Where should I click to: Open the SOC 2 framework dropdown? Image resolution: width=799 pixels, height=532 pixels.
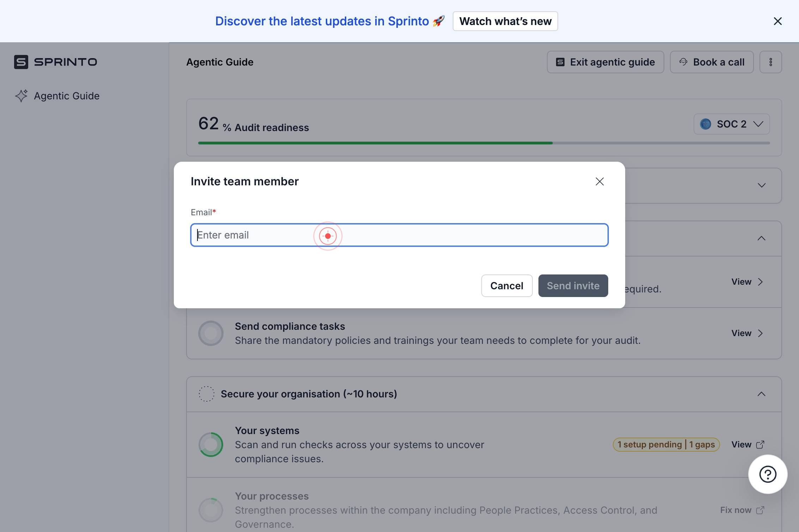731,124
